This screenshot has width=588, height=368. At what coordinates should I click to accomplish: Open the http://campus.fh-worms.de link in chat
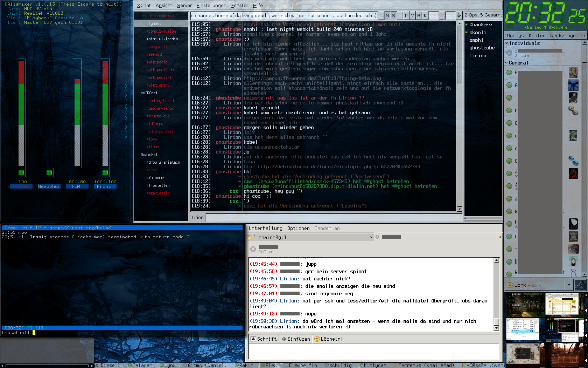point(312,78)
